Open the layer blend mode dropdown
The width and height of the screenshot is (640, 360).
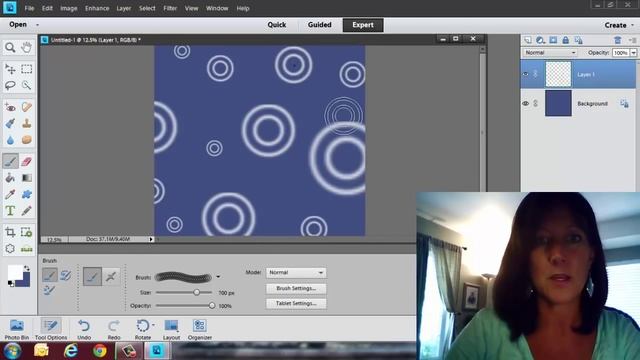pyautogui.click(x=550, y=53)
